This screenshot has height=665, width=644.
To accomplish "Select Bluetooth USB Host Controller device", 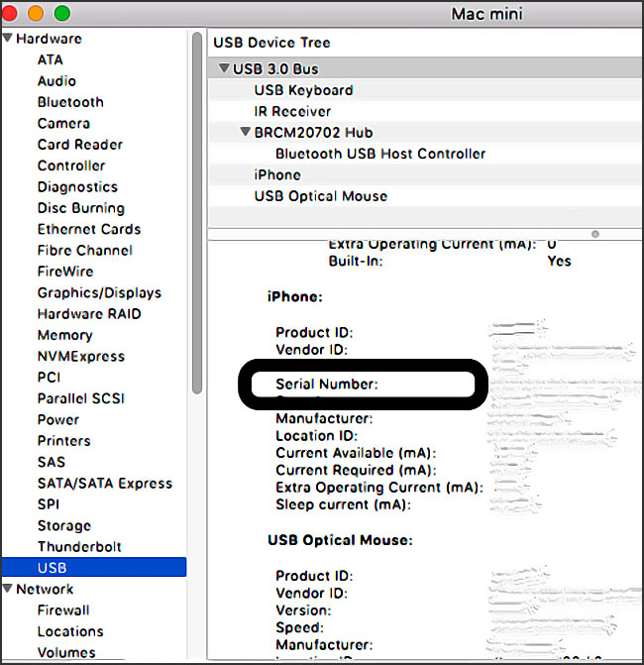I will pos(425,154).
